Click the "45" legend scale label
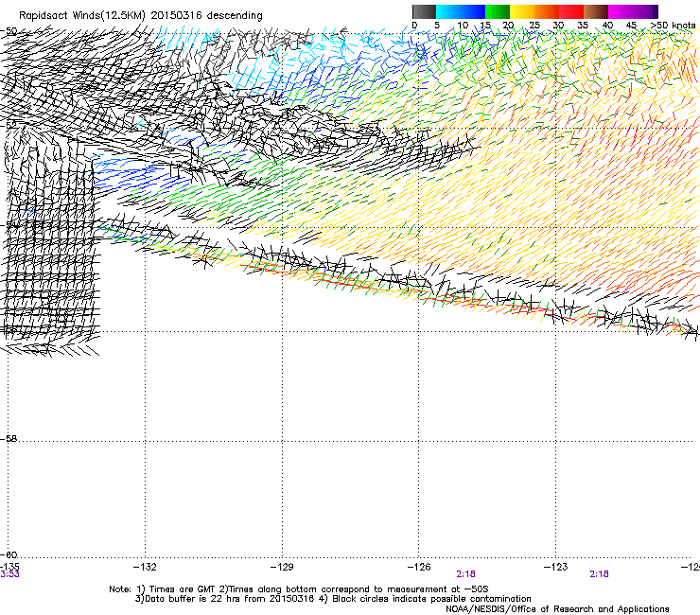Image resolution: width=700 pixels, height=615 pixels. [x=631, y=26]
